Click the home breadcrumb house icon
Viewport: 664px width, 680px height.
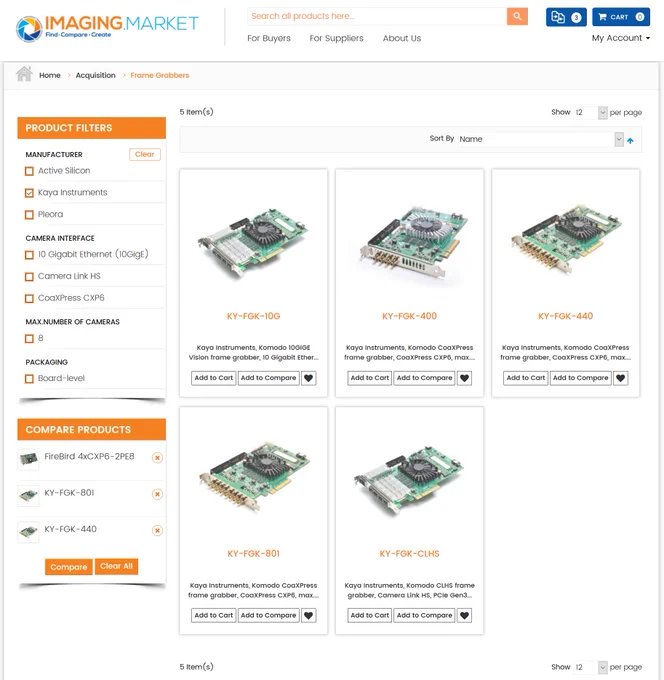[24, 74]
